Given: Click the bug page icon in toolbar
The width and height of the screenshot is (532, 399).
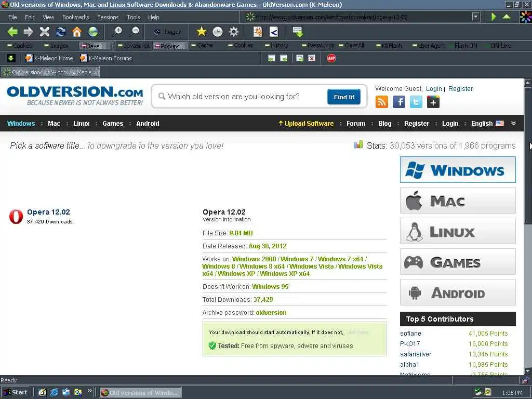Looking at the screenshot, I should [x=258, y=32].
